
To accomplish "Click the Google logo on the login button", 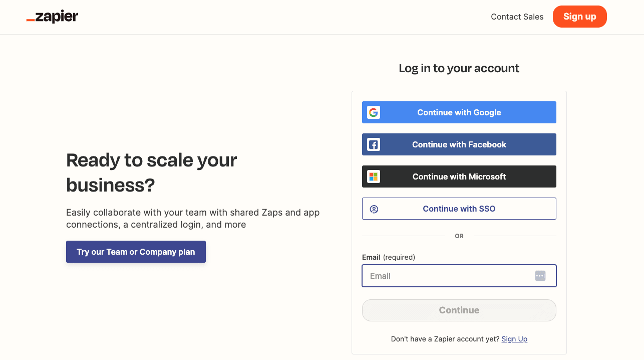I will pos(374,112).
